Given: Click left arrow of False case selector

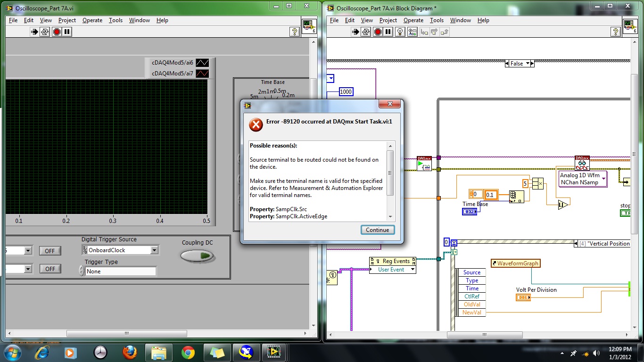Looking at the screenshot, I should pyautogui.click(x=507, y=63).
